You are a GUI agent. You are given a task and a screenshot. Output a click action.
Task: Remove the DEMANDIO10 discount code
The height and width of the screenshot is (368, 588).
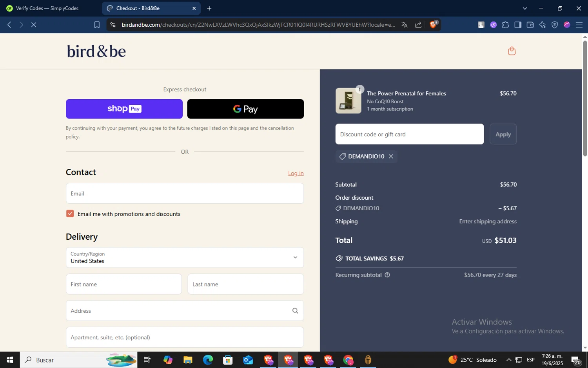coord(391,156)
